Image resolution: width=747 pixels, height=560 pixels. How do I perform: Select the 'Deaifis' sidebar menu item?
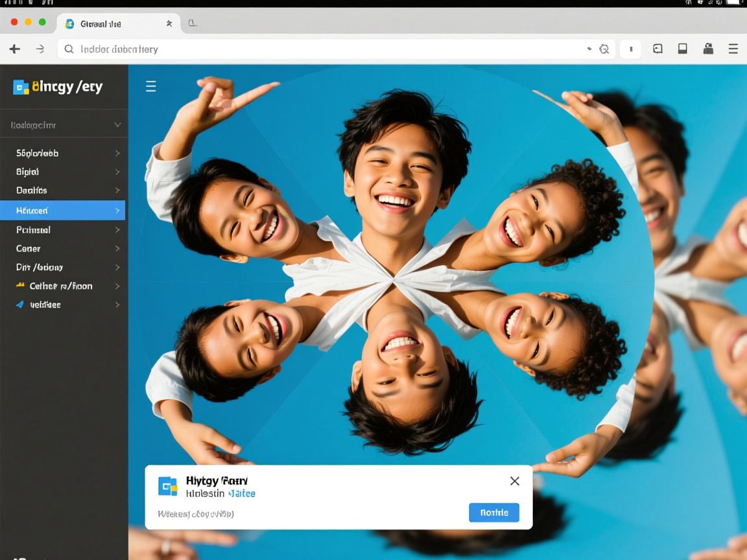[x=32, y=191]
